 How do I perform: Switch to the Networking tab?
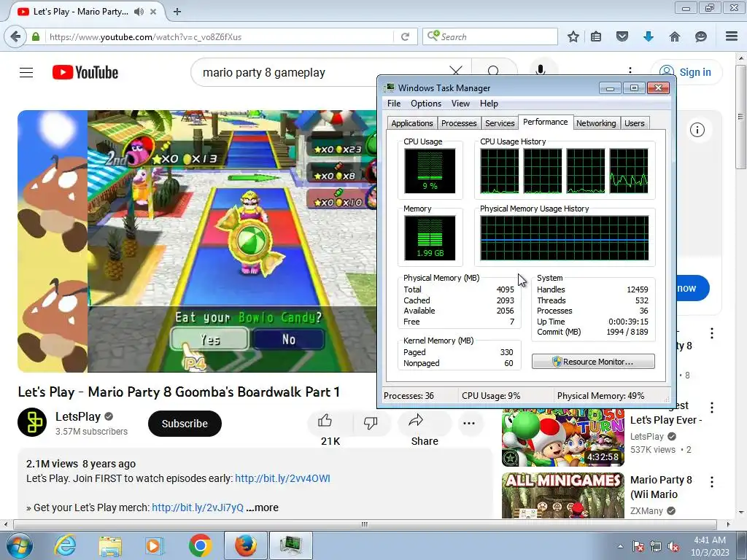click(x=596, y=123)
